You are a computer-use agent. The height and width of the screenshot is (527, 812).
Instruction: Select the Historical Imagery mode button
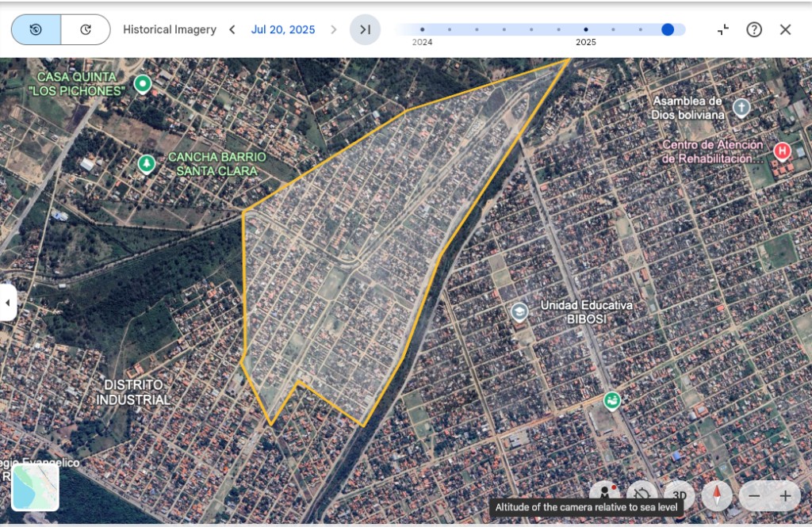(x=36, y=29)
